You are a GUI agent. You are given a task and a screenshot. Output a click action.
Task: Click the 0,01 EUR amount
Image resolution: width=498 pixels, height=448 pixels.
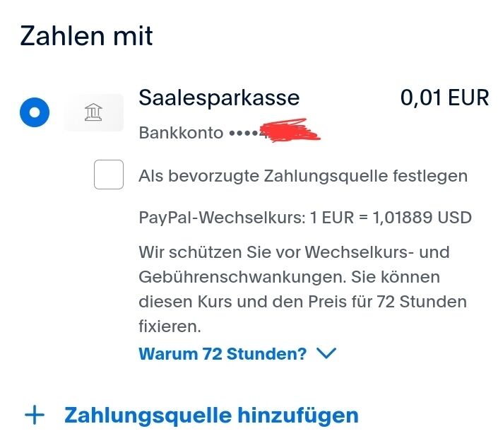point(444,98)
